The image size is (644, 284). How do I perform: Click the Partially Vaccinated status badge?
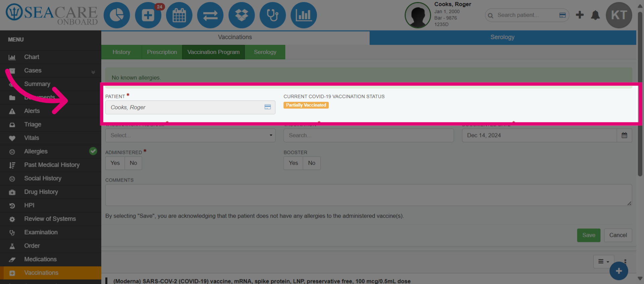tap(306, 105)
